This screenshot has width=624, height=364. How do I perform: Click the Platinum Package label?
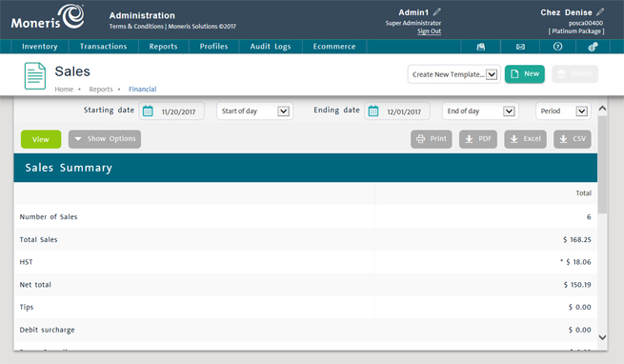point(576,31)
